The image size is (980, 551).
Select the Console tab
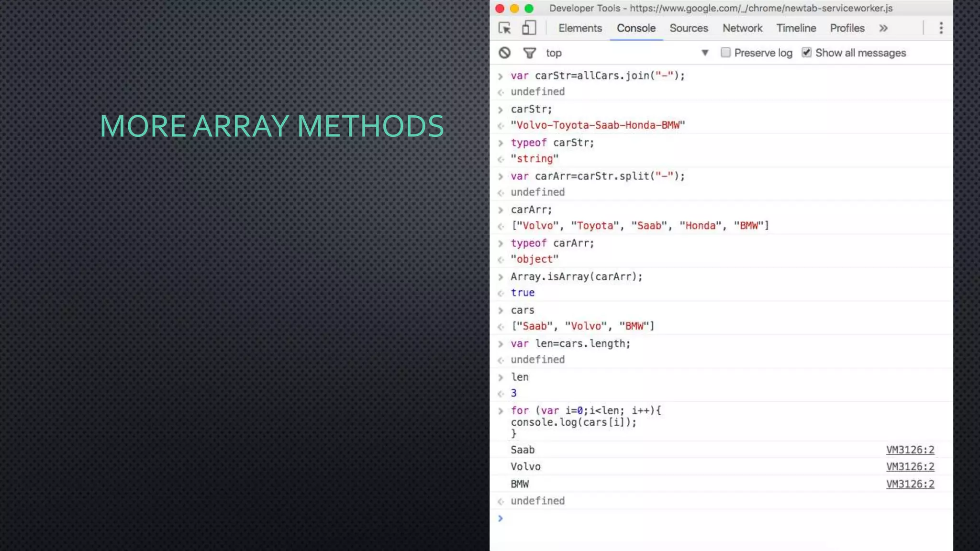tap(636, 28)
